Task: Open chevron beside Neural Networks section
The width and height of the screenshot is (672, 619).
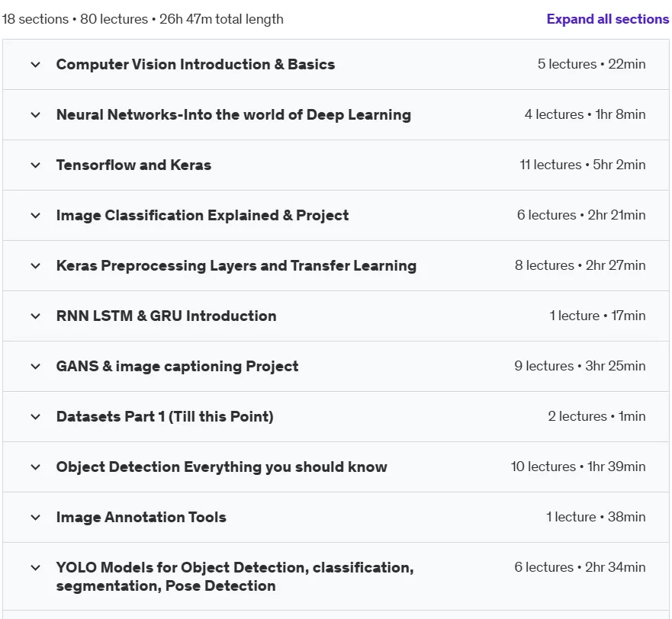Action: 36,115
